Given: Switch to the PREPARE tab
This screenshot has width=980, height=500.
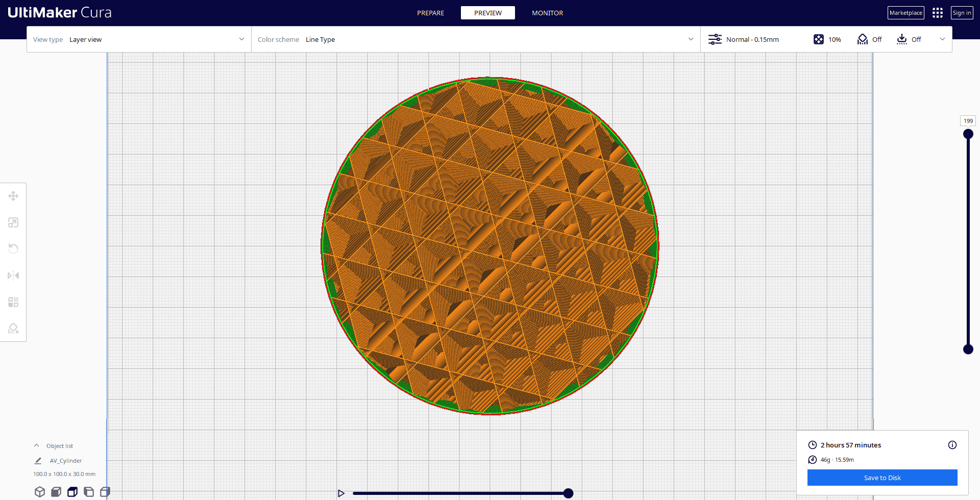Looking at the screenshot, I should (x=430, y=13).
